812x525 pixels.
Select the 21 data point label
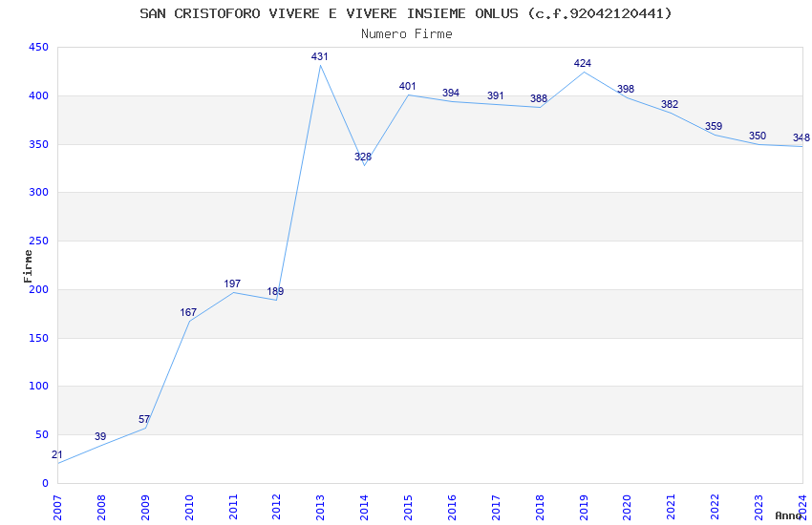tap(57, 454)
